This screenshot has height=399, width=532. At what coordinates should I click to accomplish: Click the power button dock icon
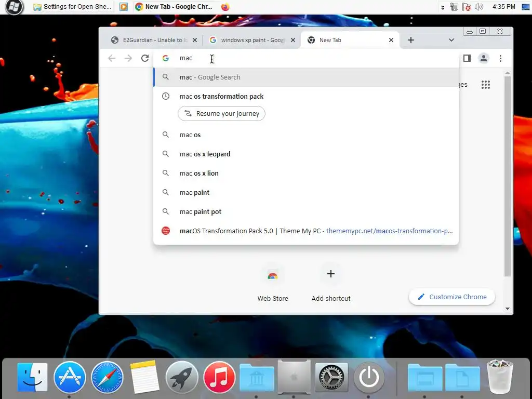(x=369, y=377)
